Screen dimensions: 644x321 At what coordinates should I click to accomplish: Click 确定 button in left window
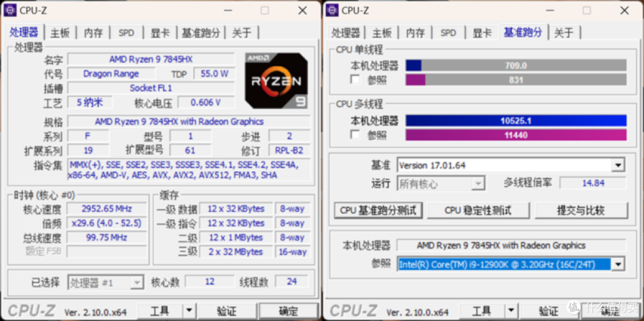coord(289,310)
